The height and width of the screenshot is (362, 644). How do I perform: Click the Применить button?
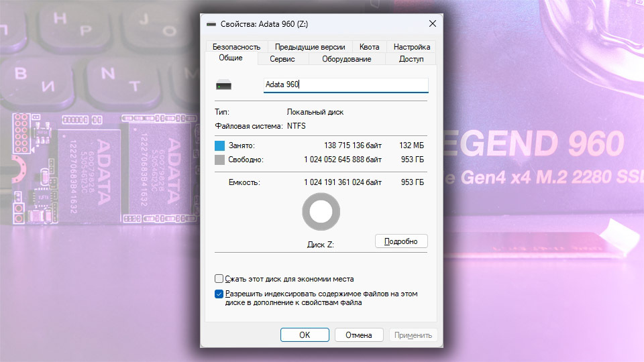point(413,335)
